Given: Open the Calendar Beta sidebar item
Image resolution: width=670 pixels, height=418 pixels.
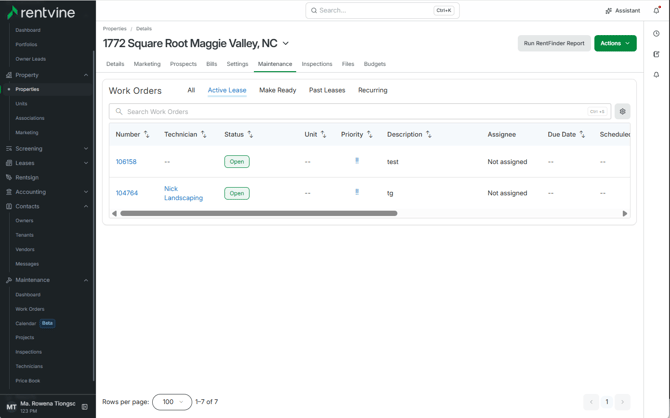Looking at the screenshot, I should (x=35, y=324).
